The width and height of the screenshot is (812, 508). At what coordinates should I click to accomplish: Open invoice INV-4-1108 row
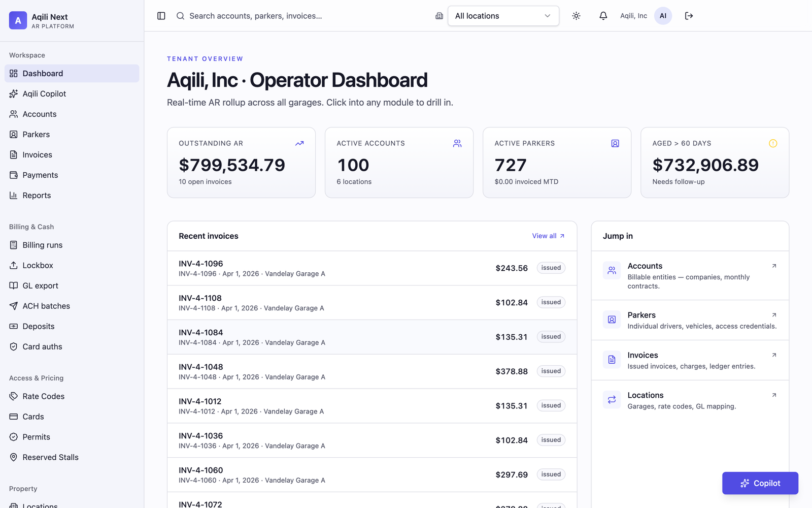372,303
